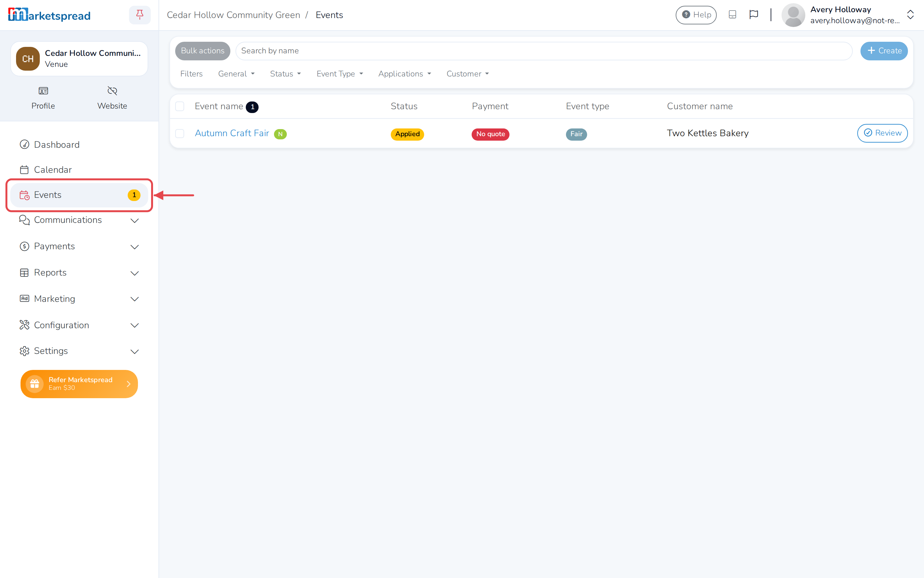Click the Applied status badge
This screenshot has height=578, width=924.
click(407, 134)
